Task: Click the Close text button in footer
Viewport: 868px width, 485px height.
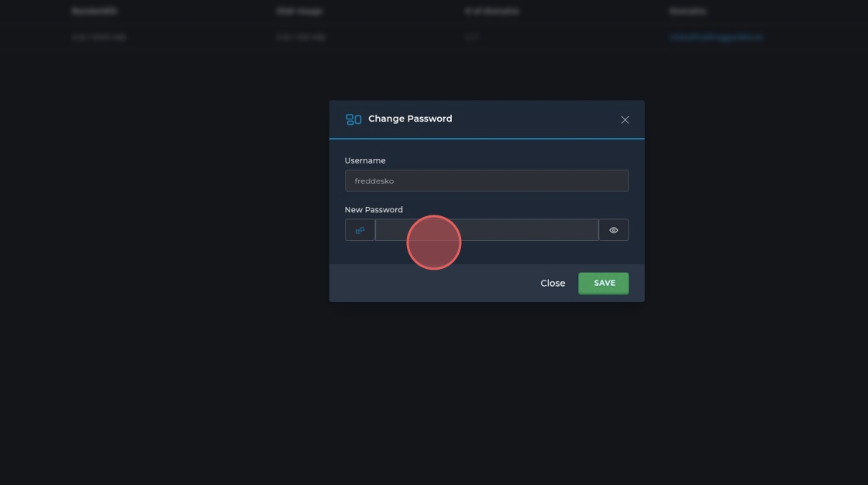Action: pos(553,284)
